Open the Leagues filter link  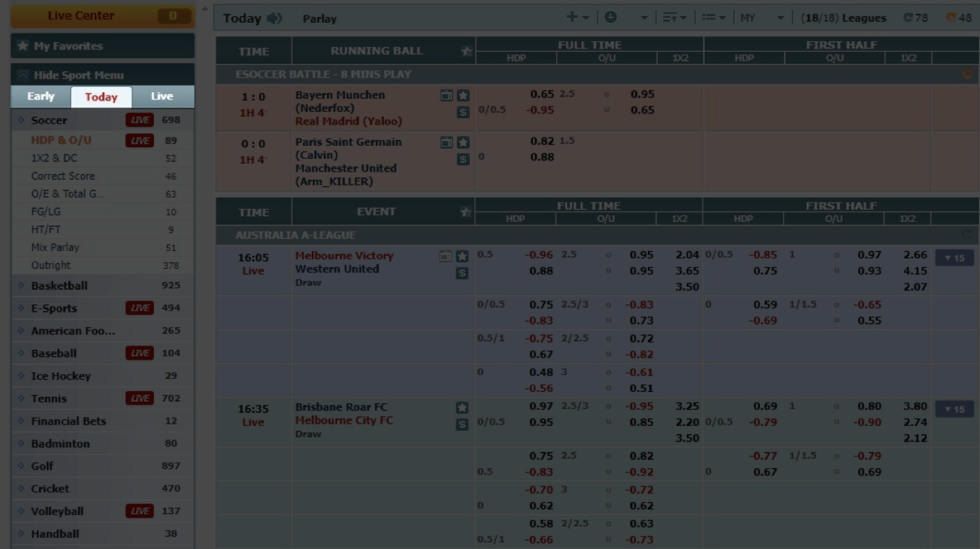843,18
